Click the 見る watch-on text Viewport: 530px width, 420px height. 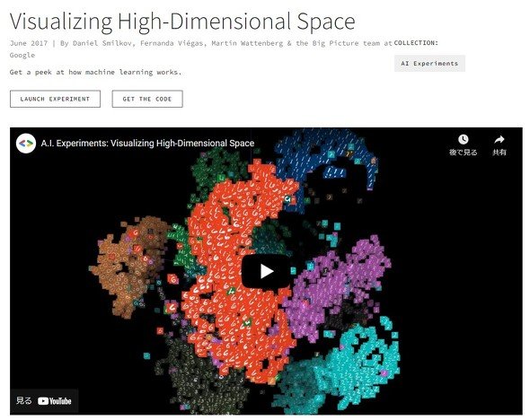[23, 401]
